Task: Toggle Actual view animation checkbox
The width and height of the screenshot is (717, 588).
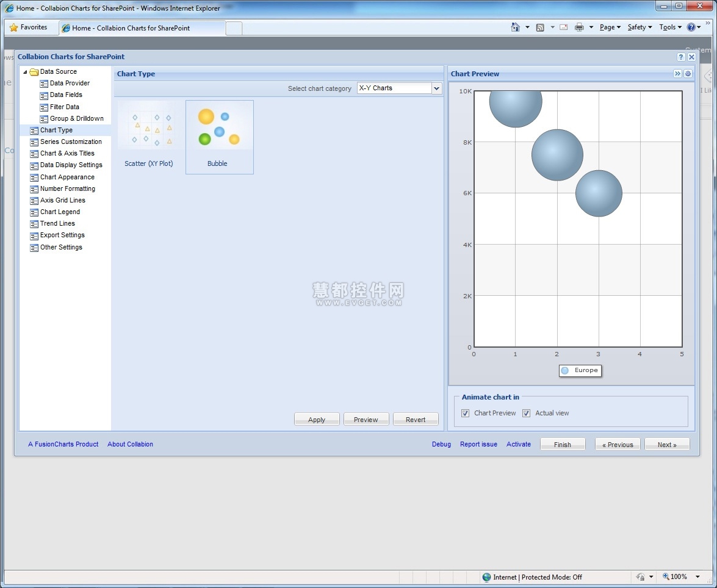Action: click(527, 414)
